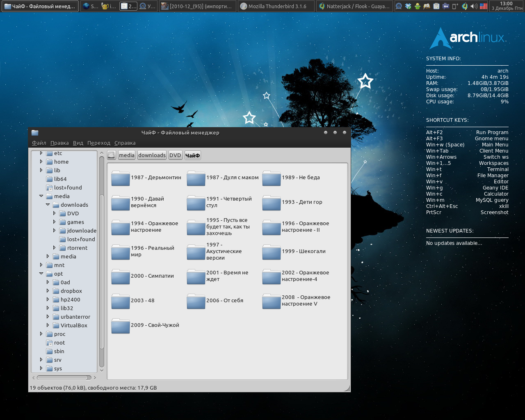Click the US flag keyboard layout indicator
This screenshot has height=420, width=525.
click(484, 6)
